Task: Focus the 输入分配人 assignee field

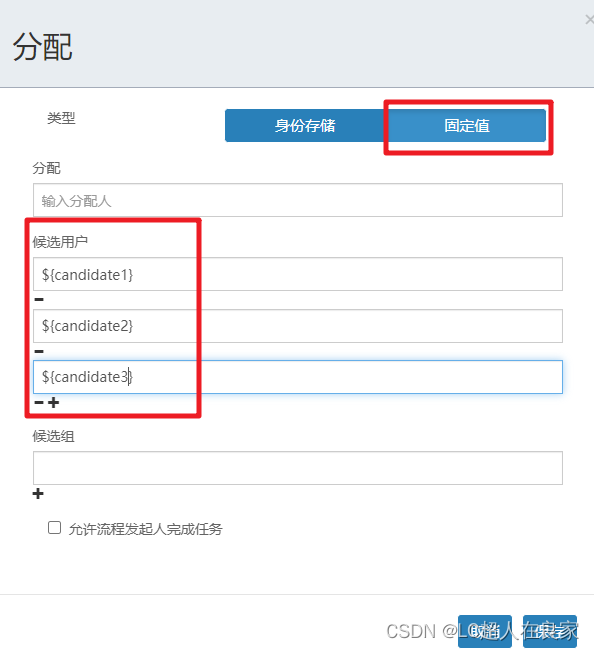Action: click(298, 200)
